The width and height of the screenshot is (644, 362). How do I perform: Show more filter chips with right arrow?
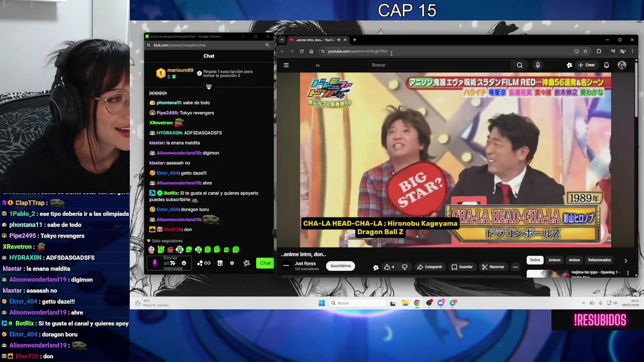[x=625, y=260]
